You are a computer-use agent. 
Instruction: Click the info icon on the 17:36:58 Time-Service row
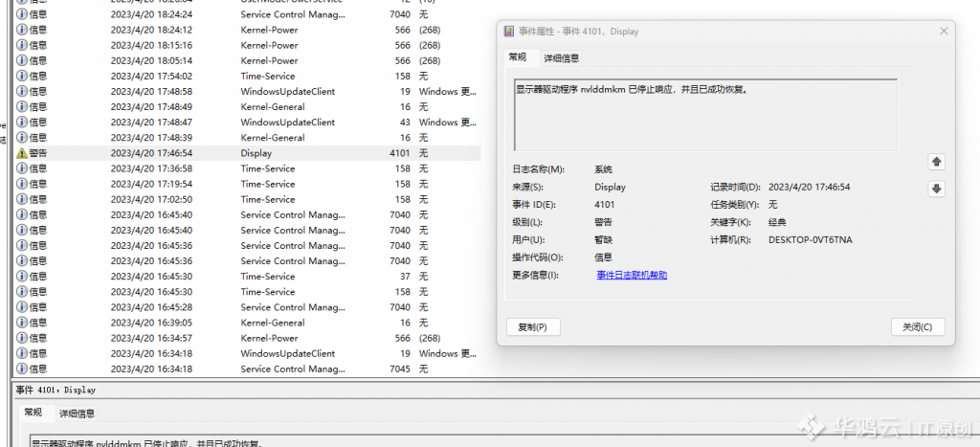pos(22,168)
